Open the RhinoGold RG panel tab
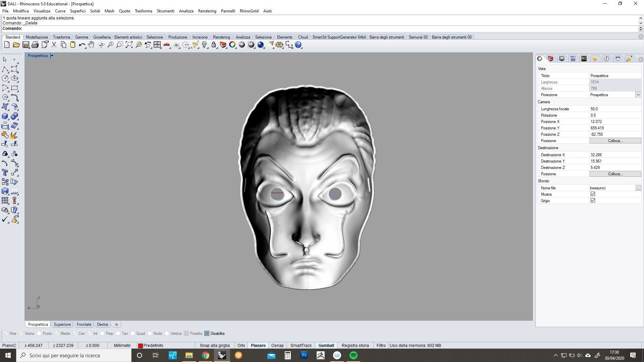Screen dimensions: 644x362 point(584,59)
